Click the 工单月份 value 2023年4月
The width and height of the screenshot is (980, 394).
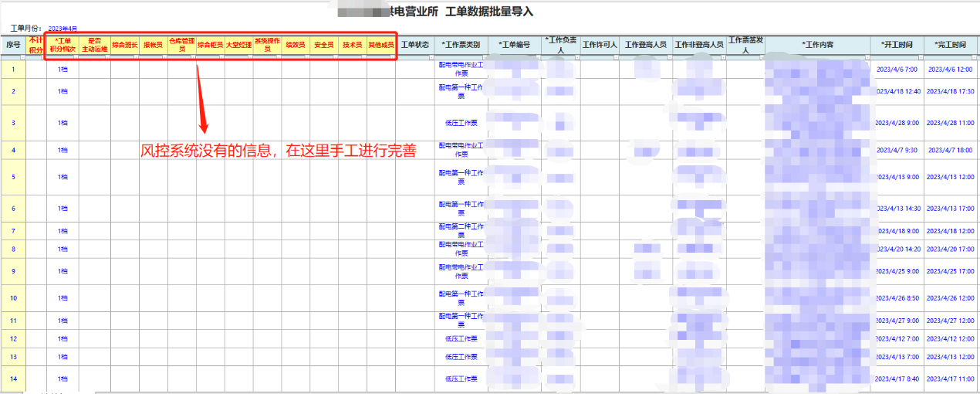coord(63,29)
